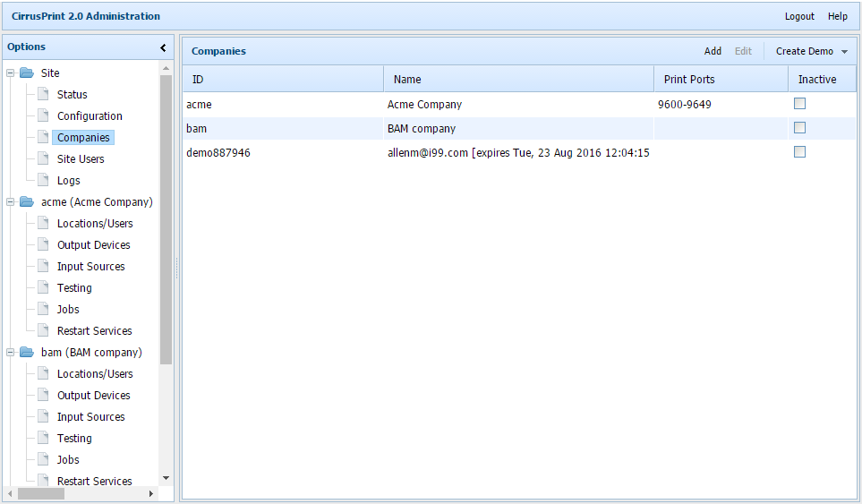Open Help in the top bar
Image resolution: width=862 pixels, height=504 pixels.
837,16
